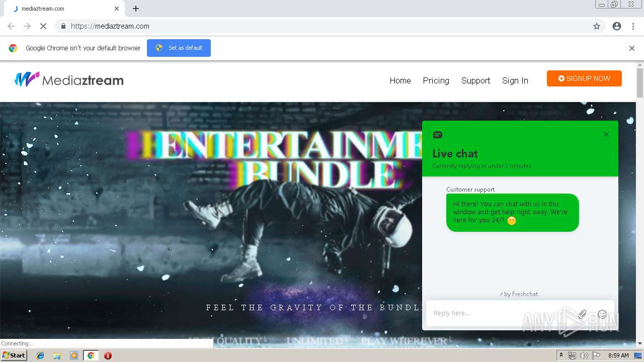Stop loading the page

coord(43,26)
